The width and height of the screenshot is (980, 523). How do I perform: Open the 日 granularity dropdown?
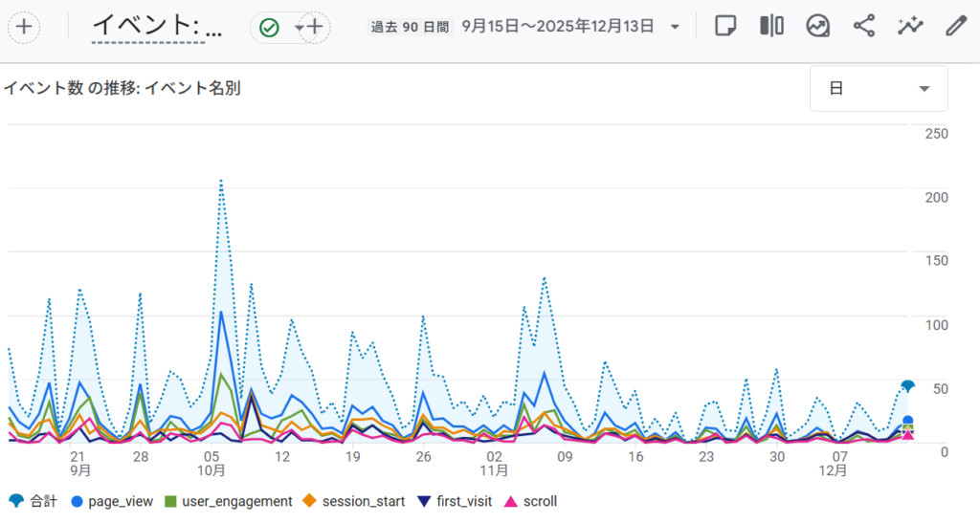[879, 89]
